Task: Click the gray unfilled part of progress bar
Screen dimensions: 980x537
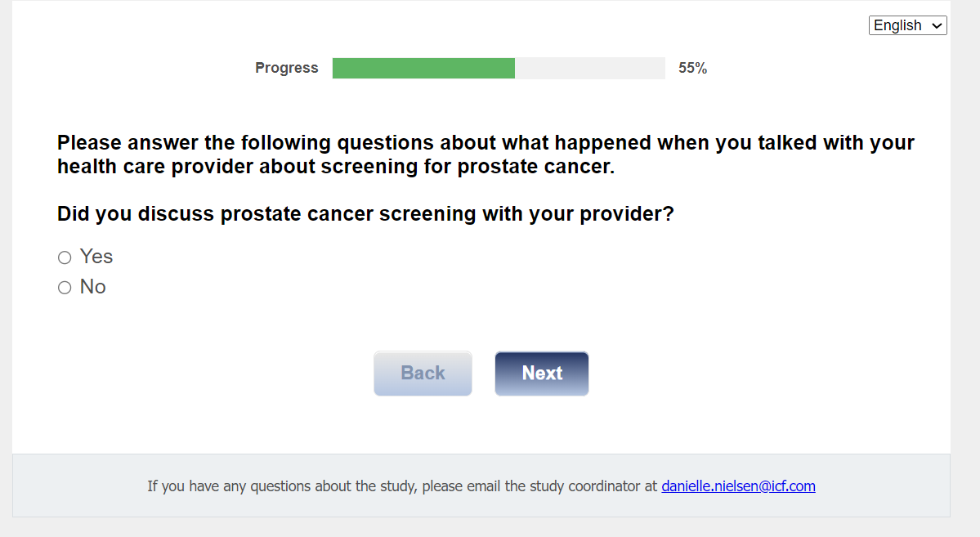Action: tap(589, 69)
